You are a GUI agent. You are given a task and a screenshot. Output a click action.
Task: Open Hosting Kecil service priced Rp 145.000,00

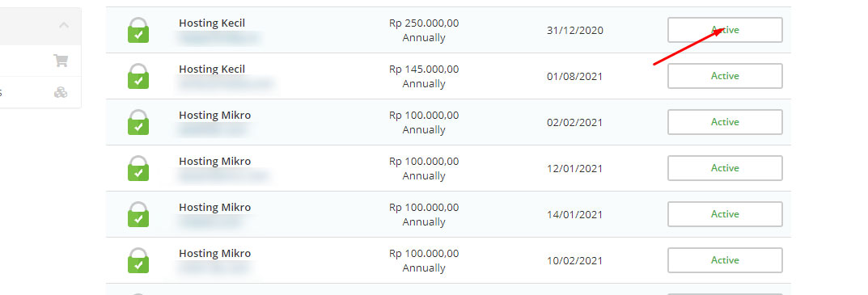(x=212, y=70)
